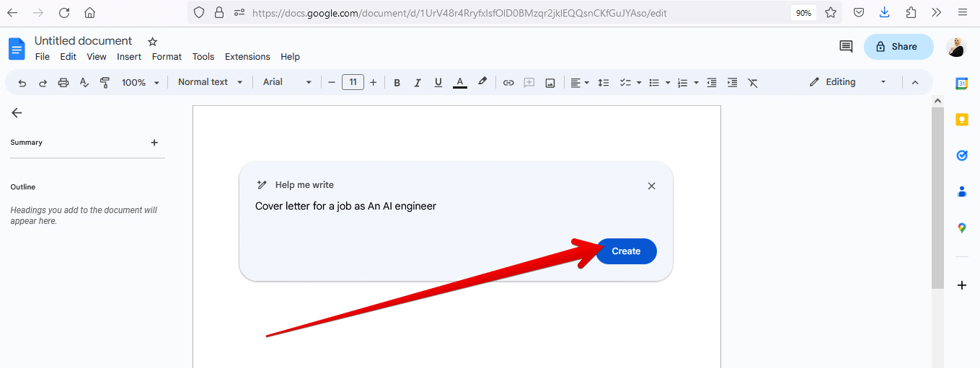Add a comment from toolbar
The width and height of the screenshot is (980, 368).
point(529,83)
